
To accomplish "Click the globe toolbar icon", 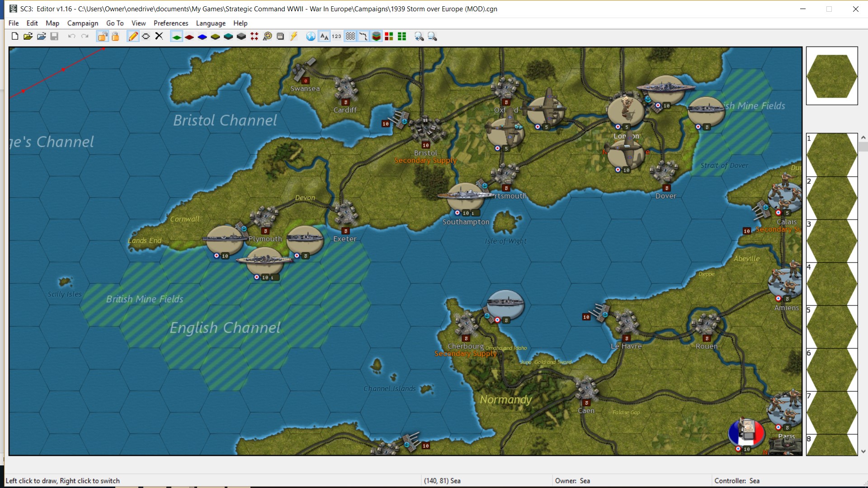I will pos(311,37).
